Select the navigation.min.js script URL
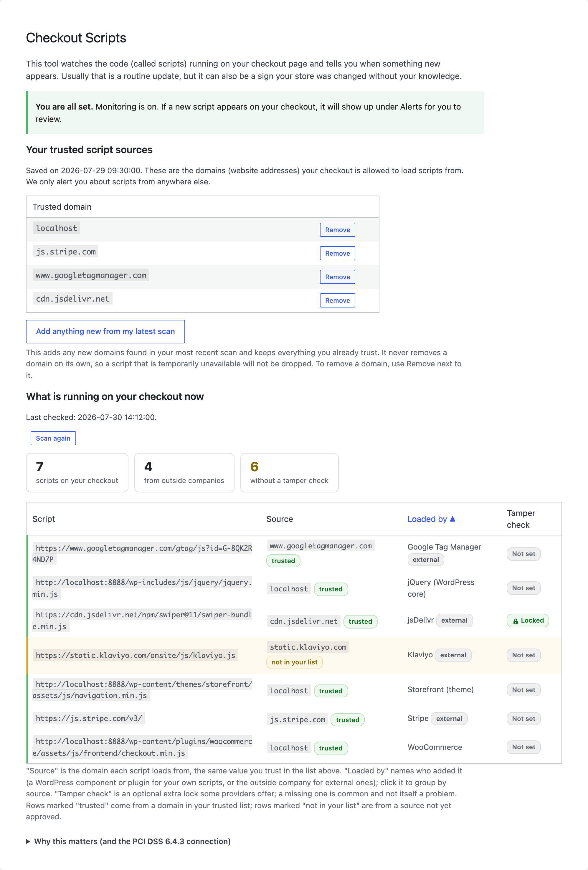 [x=142, y=689]
